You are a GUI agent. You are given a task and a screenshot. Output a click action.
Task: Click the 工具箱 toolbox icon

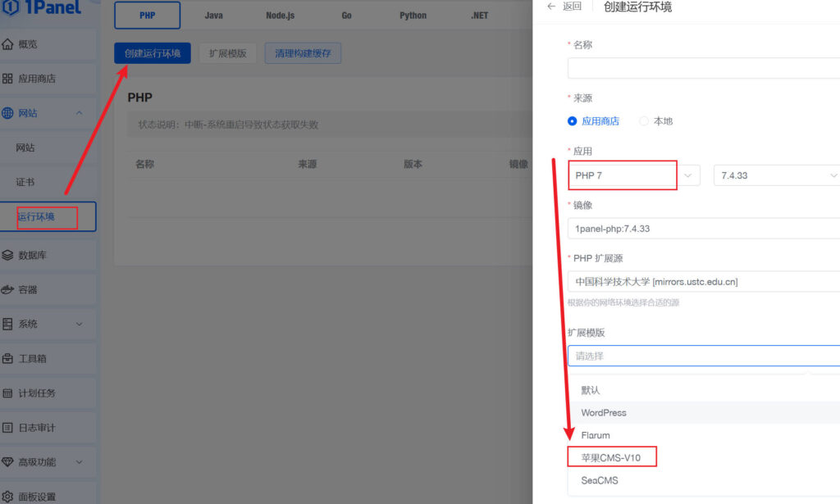(7, 358)
